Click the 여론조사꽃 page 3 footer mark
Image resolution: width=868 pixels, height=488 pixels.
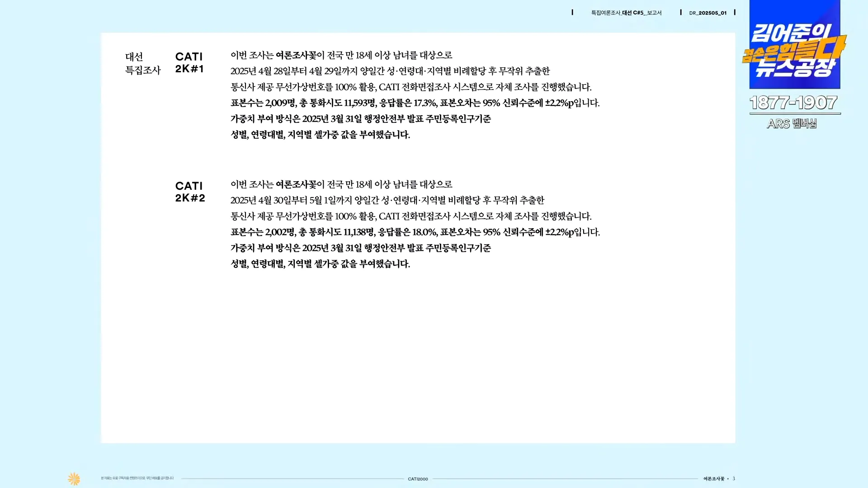[x=719, y=479]
